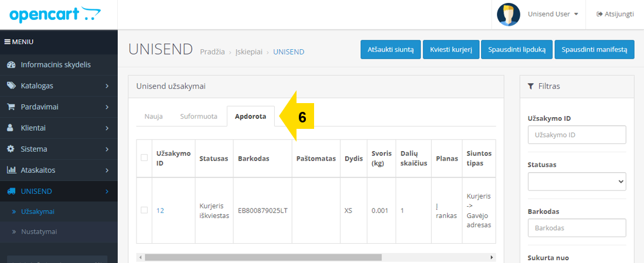Switch to the Suformuota tab

(x=199, y=117)
